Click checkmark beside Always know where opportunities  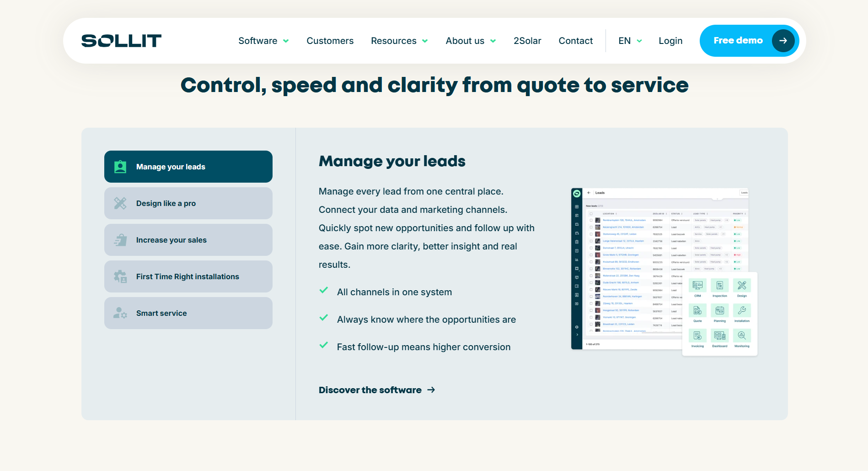324,318
